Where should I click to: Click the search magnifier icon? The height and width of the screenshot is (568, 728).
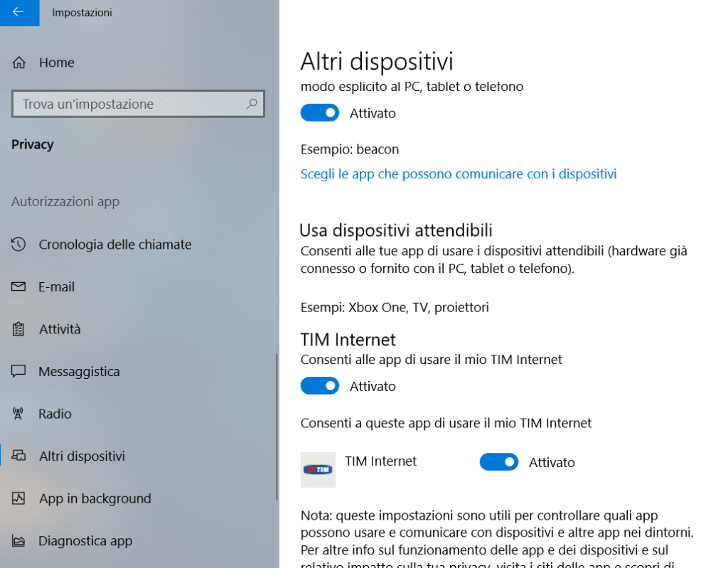pyautogui.click(x=252, y=104)
